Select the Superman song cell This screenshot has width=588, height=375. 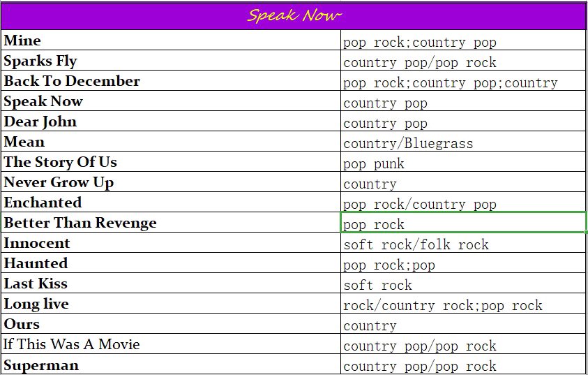tap(171, 364)
